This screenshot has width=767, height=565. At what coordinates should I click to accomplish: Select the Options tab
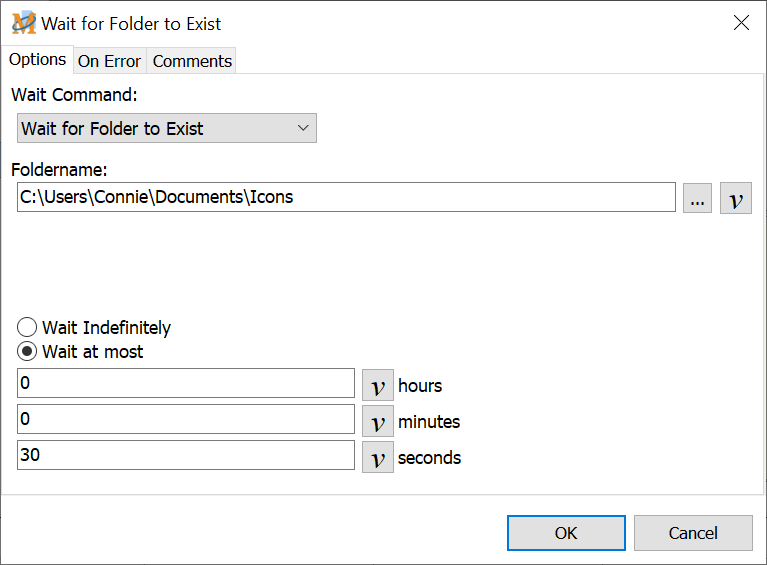coord(37,59)
